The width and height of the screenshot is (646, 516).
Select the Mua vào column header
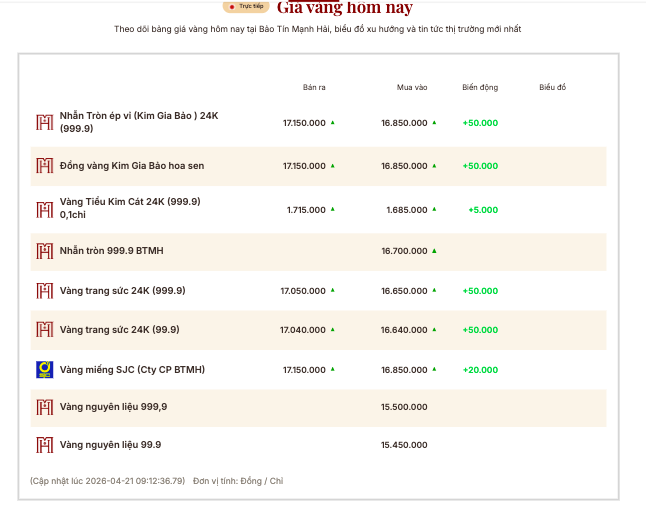(x=412, y=88)
